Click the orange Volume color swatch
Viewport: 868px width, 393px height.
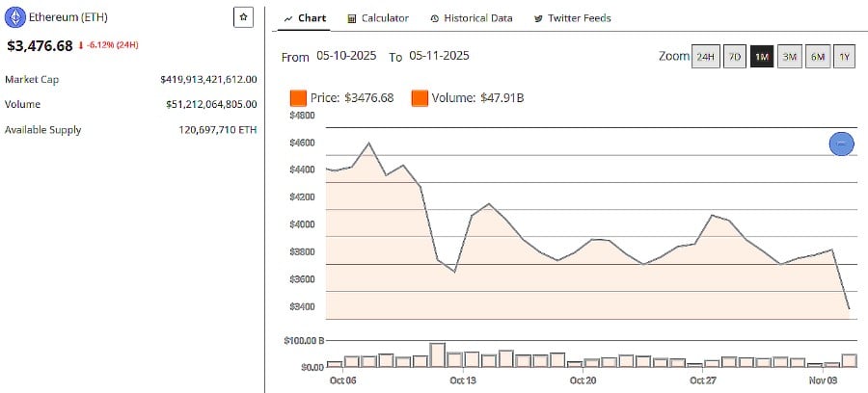420,98
